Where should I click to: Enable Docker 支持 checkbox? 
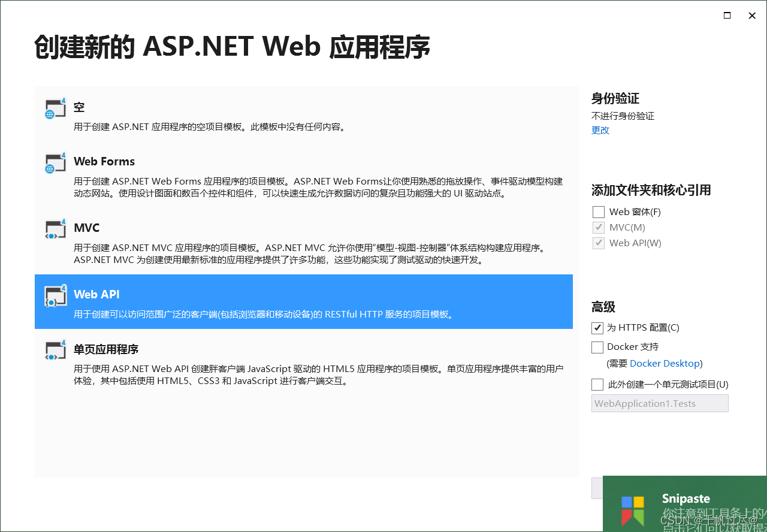[x=597, y=347]
